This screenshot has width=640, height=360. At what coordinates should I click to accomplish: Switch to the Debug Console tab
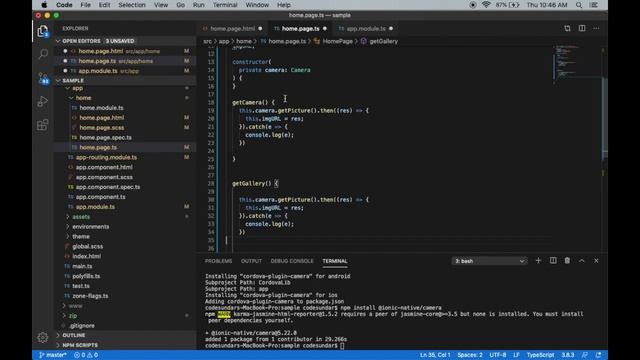[292, 261]
